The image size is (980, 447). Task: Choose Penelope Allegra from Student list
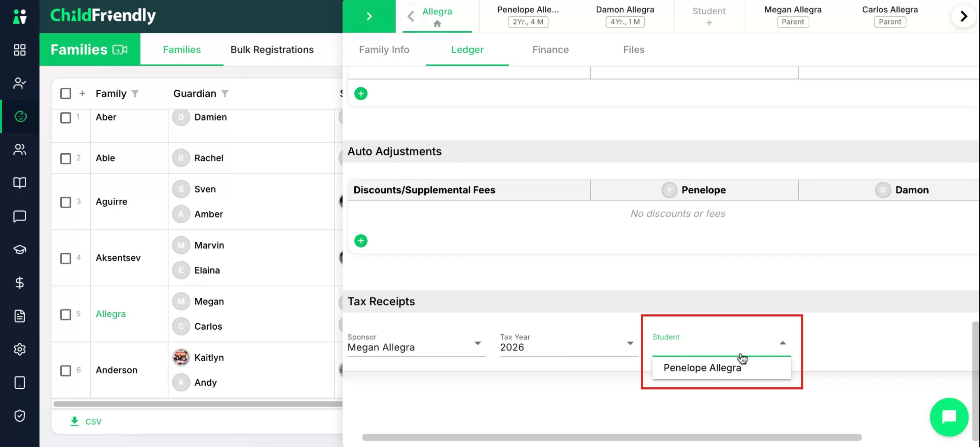(721, 368)
